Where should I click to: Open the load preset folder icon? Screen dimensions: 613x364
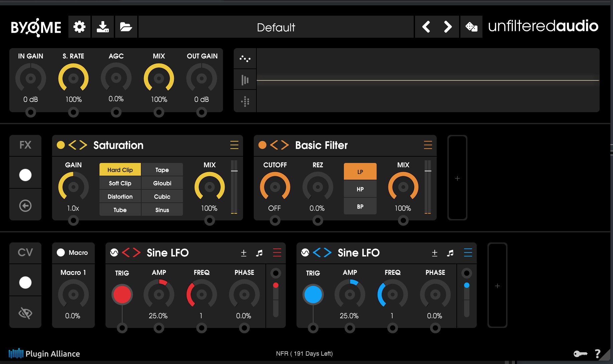tap(126, 27)
